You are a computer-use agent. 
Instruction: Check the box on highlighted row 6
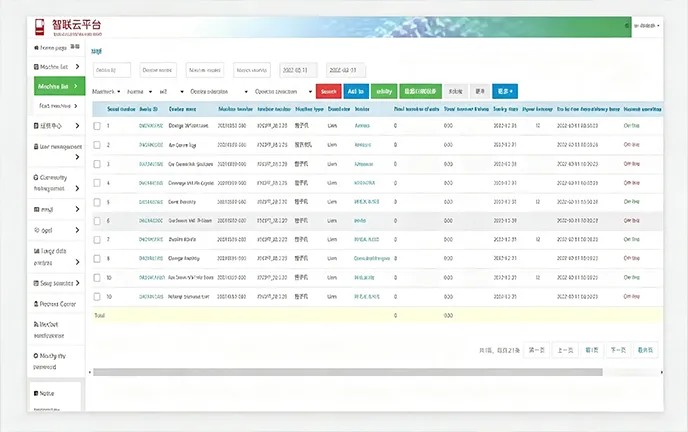(x=97, y=221)
